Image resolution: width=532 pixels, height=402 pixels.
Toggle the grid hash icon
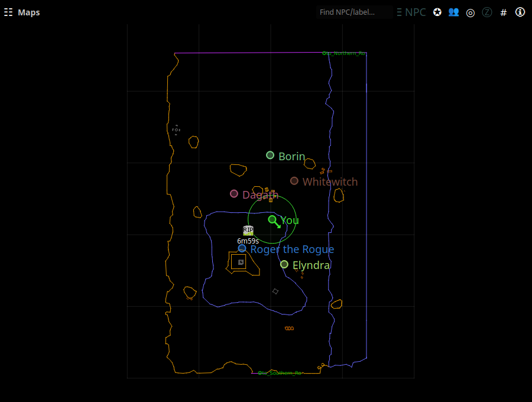504,13
